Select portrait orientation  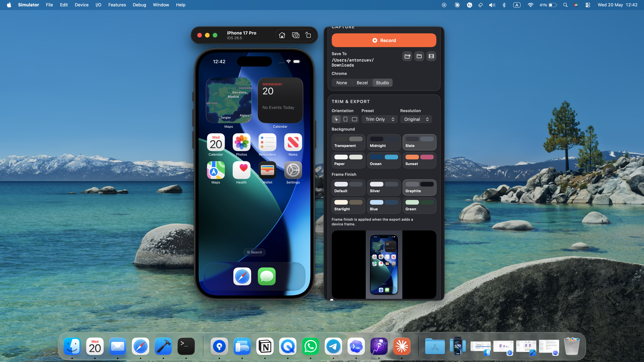(345, 119)
